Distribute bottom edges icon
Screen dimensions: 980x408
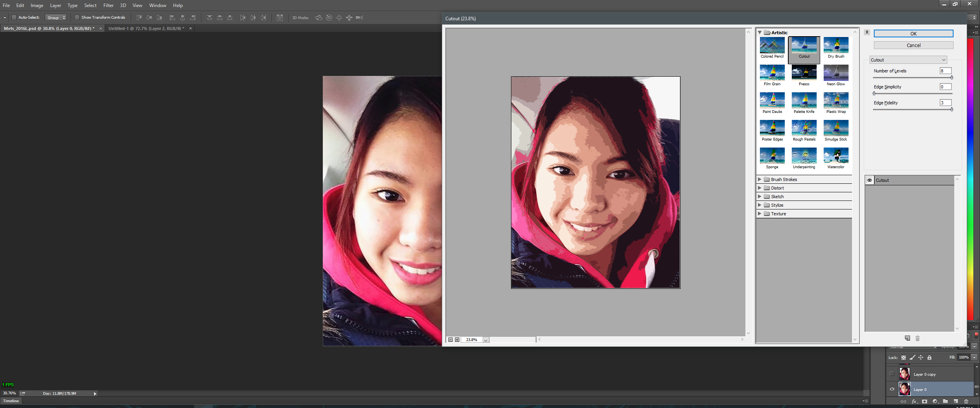click(x=230, y=18)
